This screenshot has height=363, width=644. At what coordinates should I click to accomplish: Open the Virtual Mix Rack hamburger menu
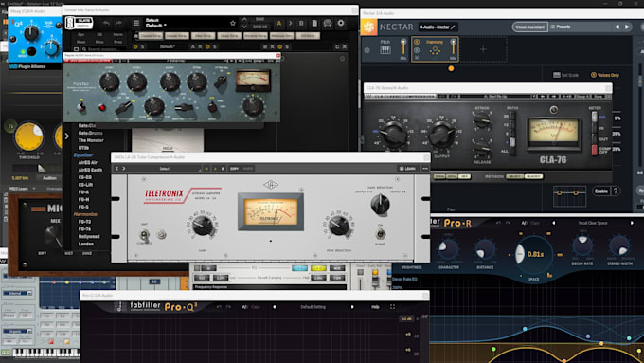point(136,24)
